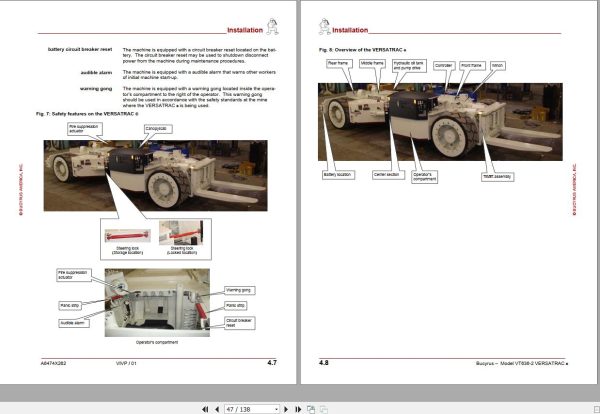Go to previous view icon in navigation bar
Image resolution: width=600 pixels, height=414 pixels.
tap(311, 409)
